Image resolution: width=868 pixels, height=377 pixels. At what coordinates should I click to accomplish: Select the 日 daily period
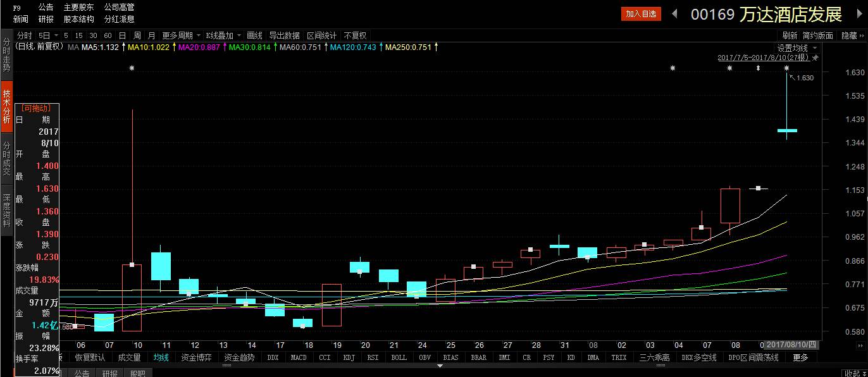[122, 35]
